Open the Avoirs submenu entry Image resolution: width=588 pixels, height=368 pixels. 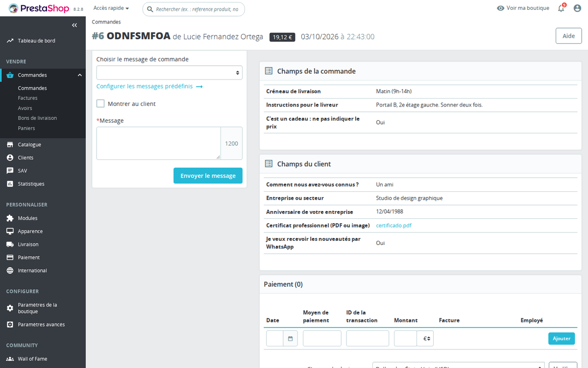25,108
